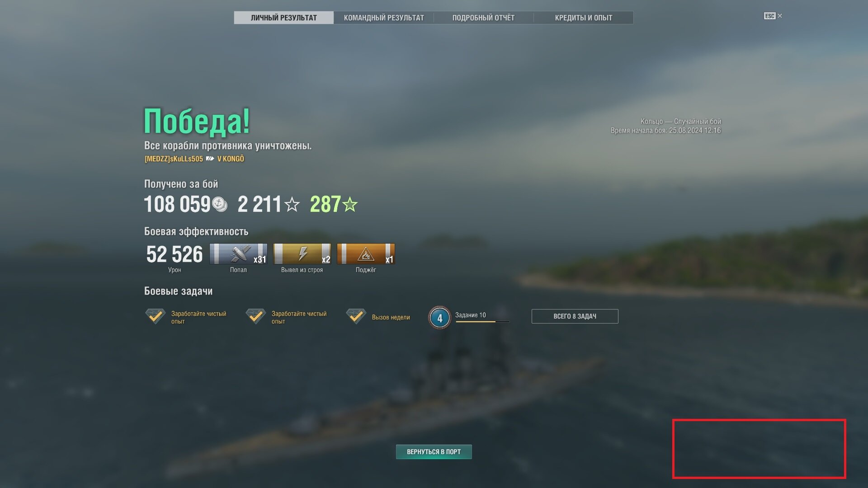This screenshot has width=868, height=488.
Task: Open the 'Подробный отчёт' tab
Action: pyautogui.click(x=483, y=18)
